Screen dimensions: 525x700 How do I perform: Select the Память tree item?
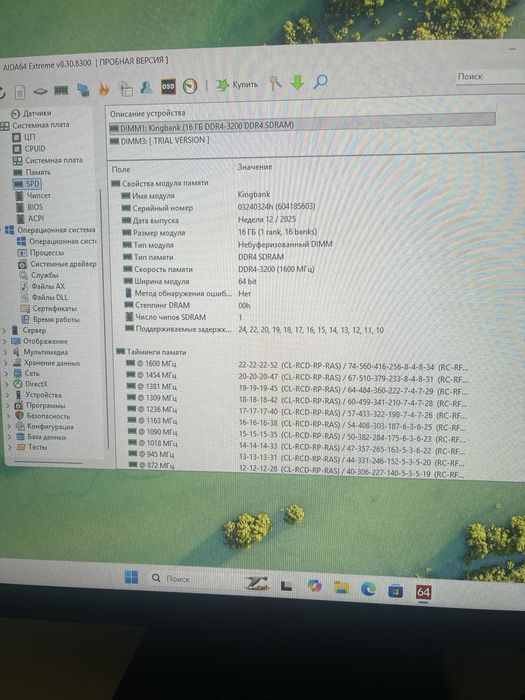[x=32, y=172]
